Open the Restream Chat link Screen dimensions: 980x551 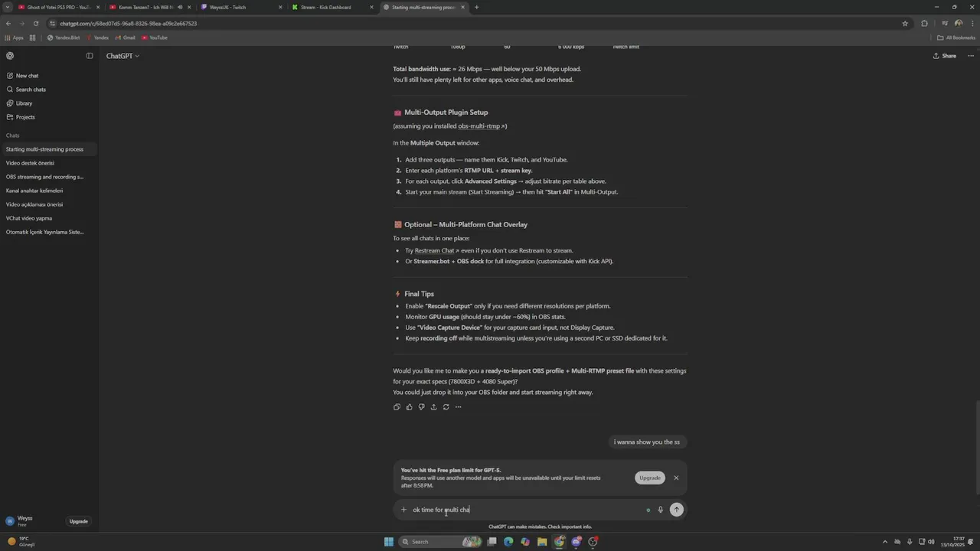[436, 251]
